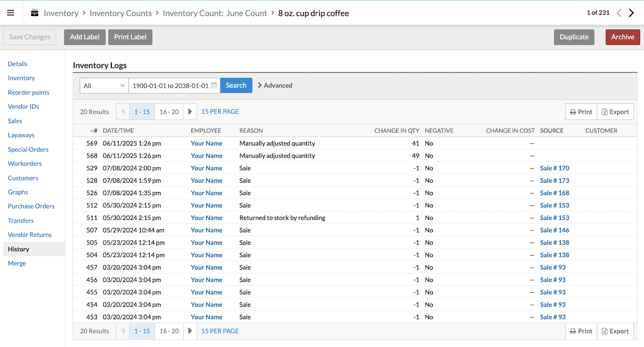Open the date range calendar icon
This screenshot has width=644, height=347.
point(214,85)
